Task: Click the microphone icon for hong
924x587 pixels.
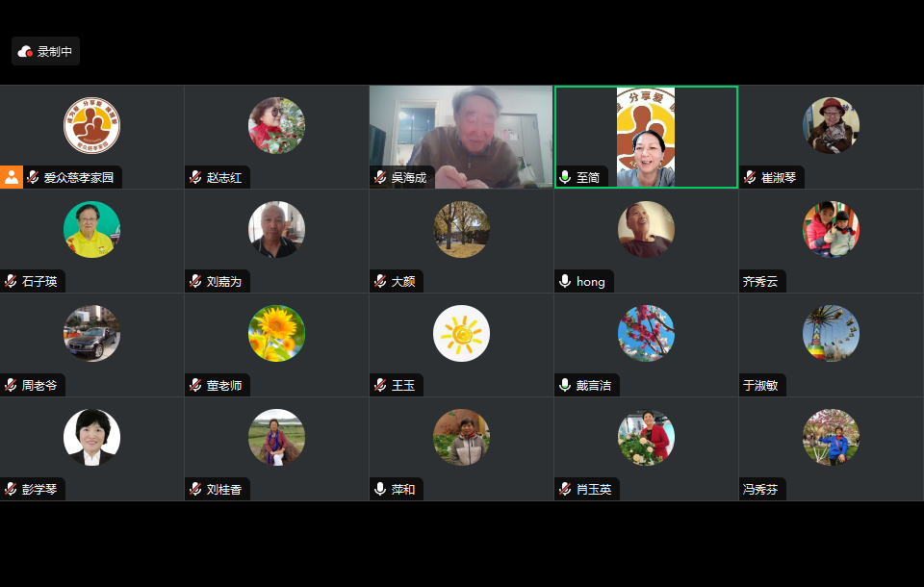Action: (565, 281)
